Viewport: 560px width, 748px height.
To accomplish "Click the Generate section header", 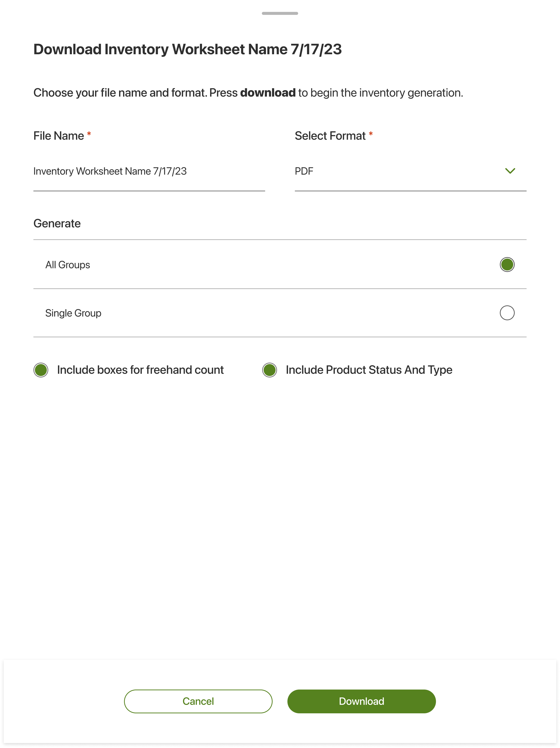I will coord(57,223).
